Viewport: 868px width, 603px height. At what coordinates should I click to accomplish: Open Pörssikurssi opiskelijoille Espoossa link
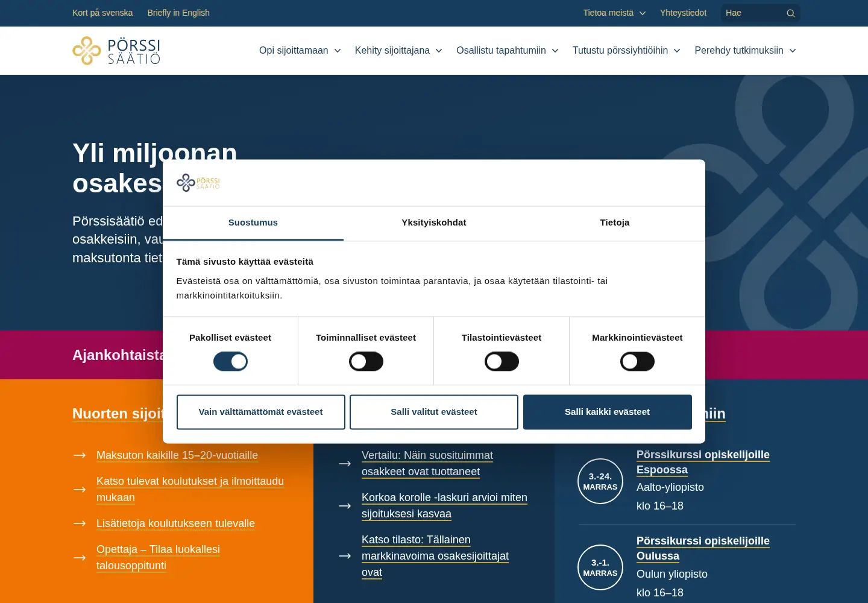[703, 462]
